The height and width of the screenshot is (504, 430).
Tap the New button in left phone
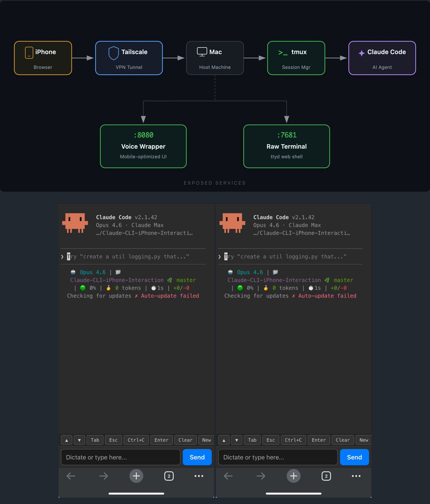(207, 440)
